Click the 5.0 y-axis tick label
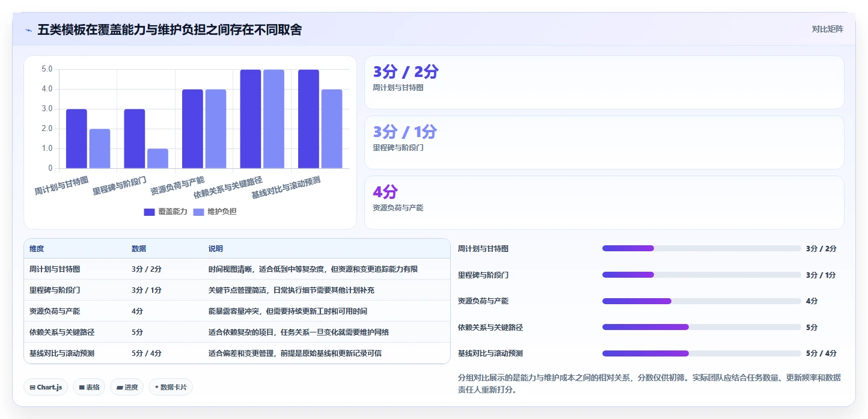The height and width of the screenshot is (419, 868). pos(47,69)
